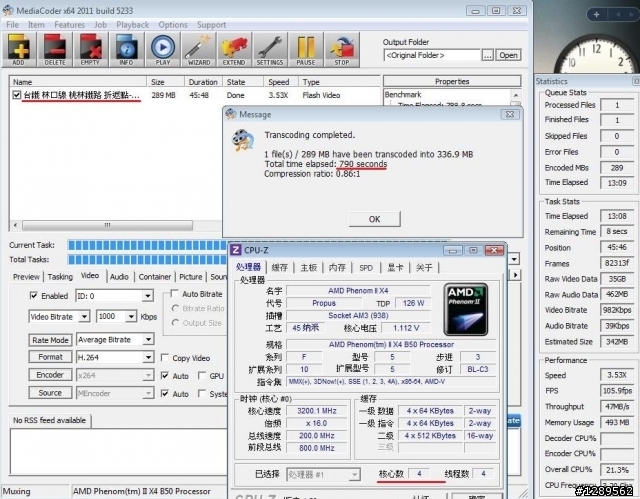The image size is (640, 499).
Task: Click OK in the Message dialog
Action: (375, 219)
